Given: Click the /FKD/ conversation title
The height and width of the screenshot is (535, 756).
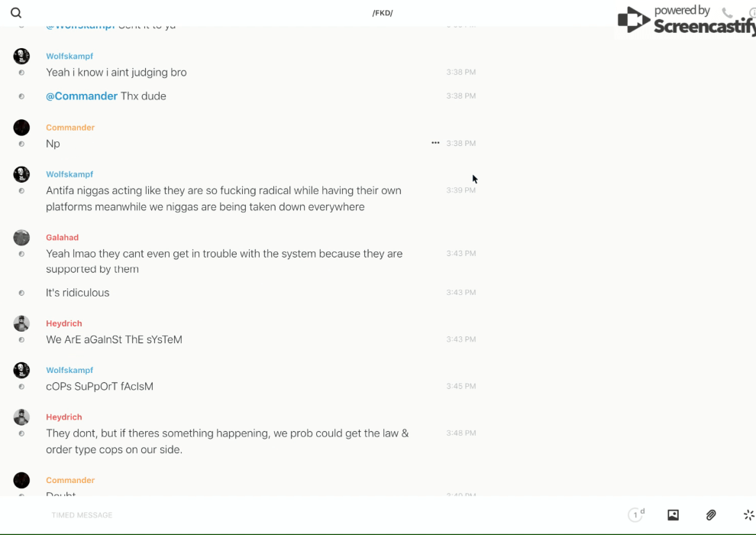Looking at the screenshot, I should 383,13.
